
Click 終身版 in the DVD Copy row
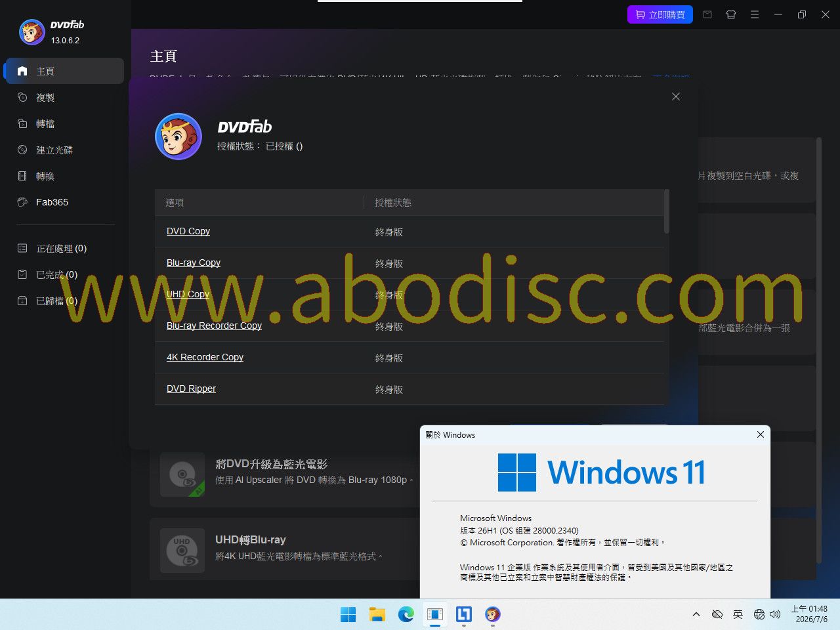click(x=389, y=232)
